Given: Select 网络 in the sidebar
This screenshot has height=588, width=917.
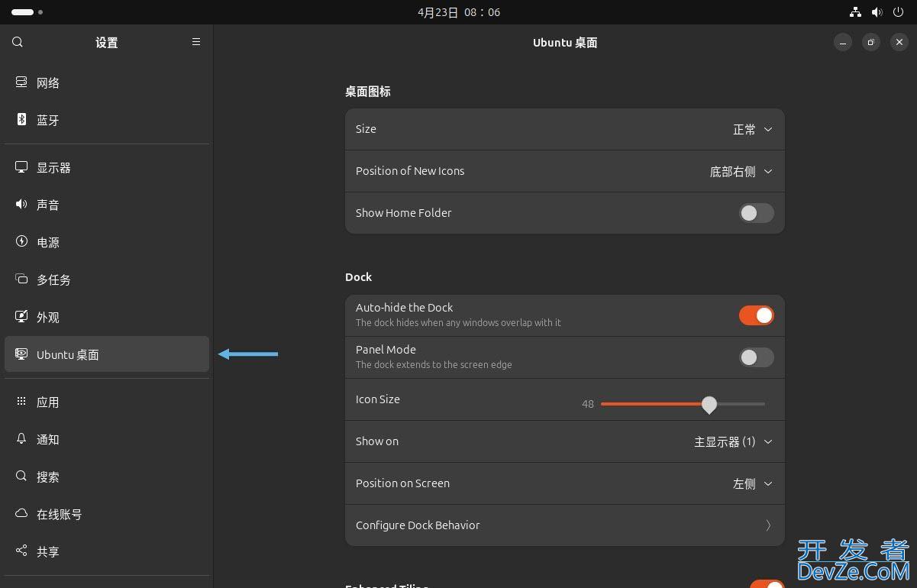Looking at the screenshot, I should (107, 82).
